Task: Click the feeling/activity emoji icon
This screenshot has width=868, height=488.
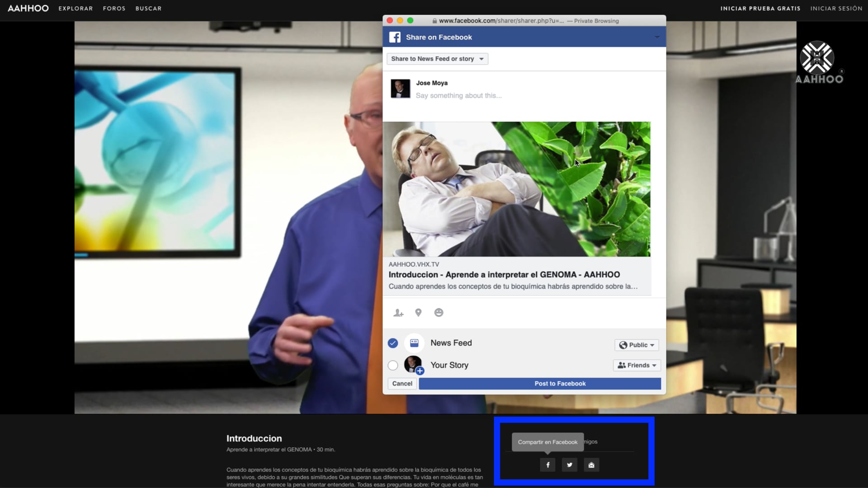Action: click(439, 313)
